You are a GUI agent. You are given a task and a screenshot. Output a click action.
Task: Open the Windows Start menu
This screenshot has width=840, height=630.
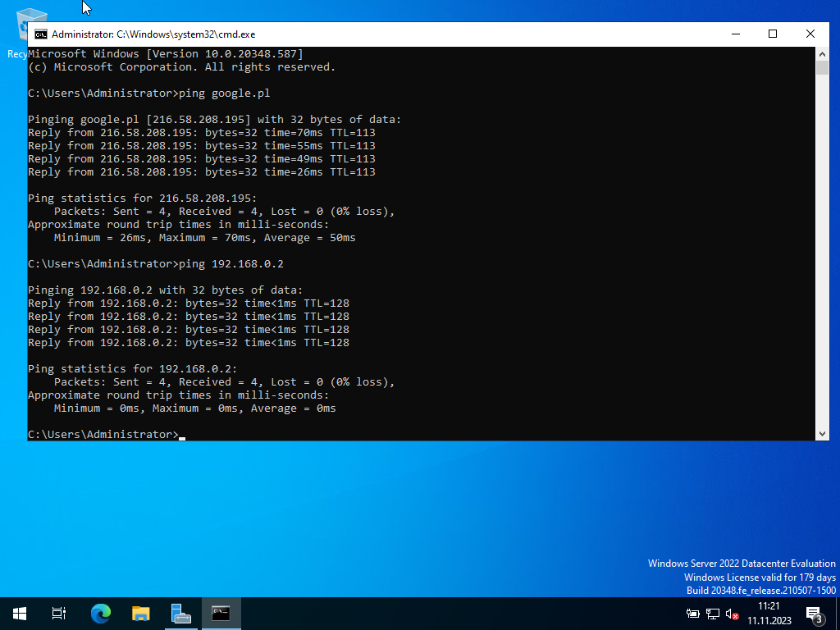(x=20, y=614)
